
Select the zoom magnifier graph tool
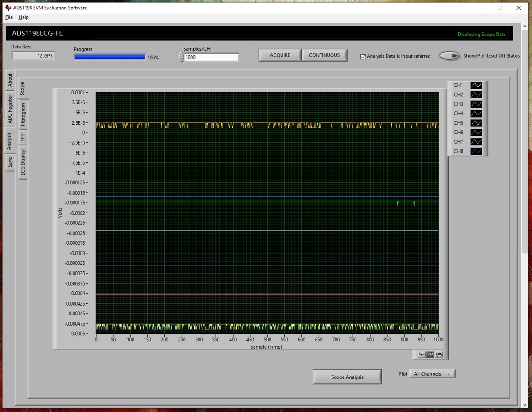[430, 355]
